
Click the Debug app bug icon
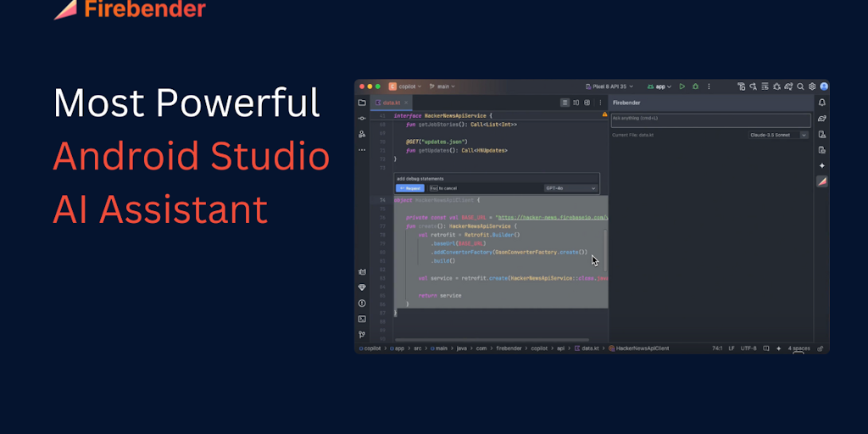(695, 86)
